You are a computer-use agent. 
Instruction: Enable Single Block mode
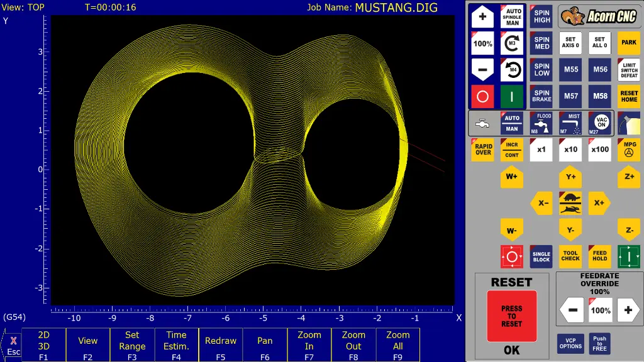tap(541, 256)
